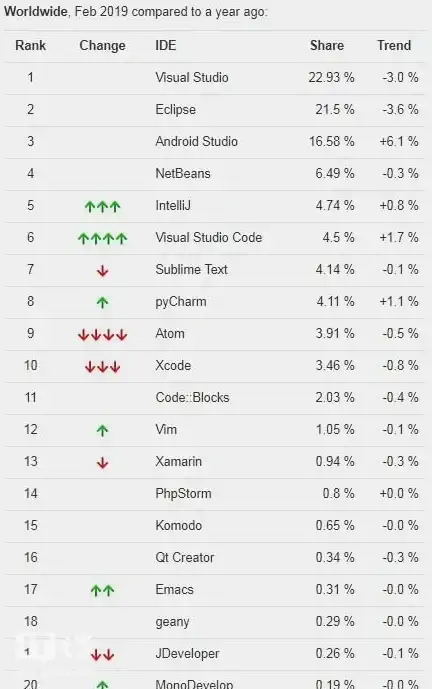Screen dimensions: 432x689
Task: Click the bold Worldwide heading text
Action: tap(35, 11)
